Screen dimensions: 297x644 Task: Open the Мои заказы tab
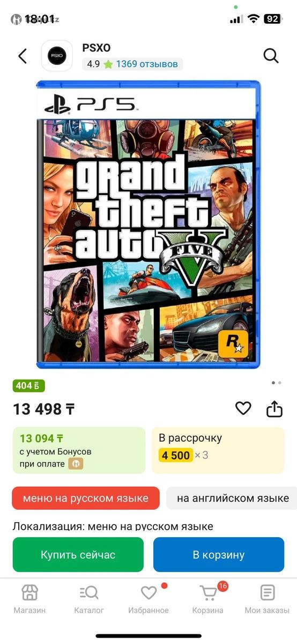[267, 599]
